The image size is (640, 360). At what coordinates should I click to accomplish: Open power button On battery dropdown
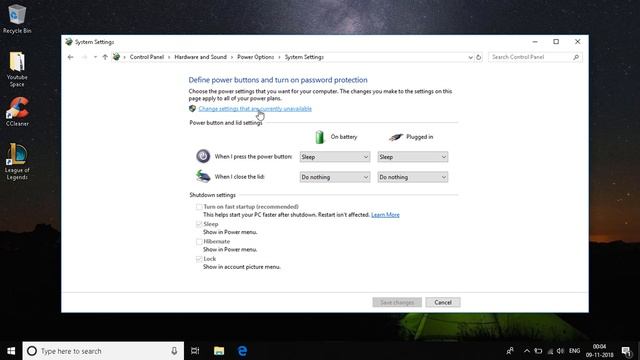pos(335,157)
